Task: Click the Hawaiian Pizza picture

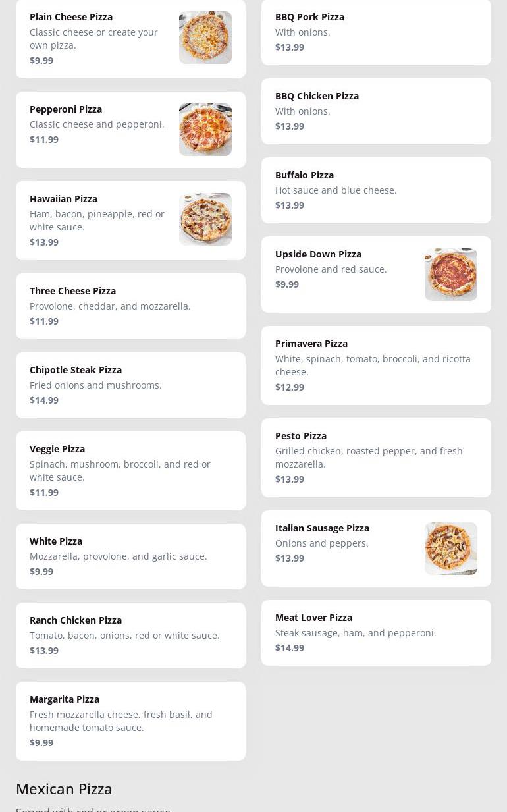Action: [x=205, y=219]
